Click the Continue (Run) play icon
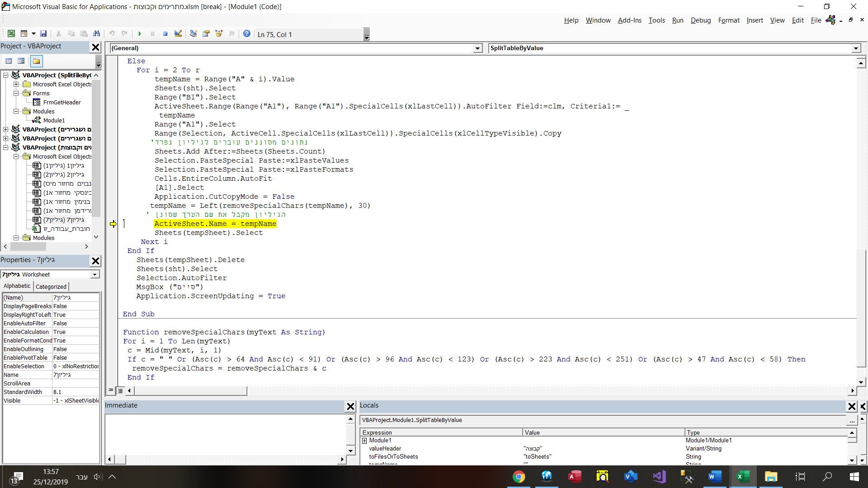The image size is (868, 488). 140,34
